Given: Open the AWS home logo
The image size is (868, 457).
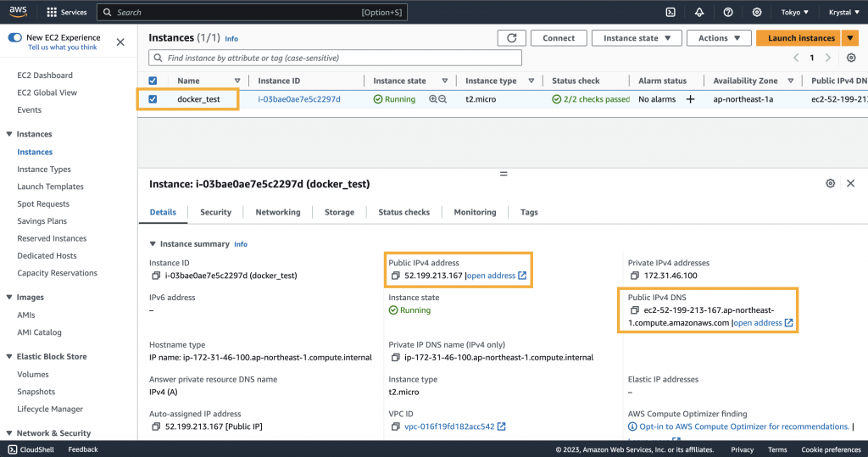Looking at the screenshot, I should (x=18, y=12).
